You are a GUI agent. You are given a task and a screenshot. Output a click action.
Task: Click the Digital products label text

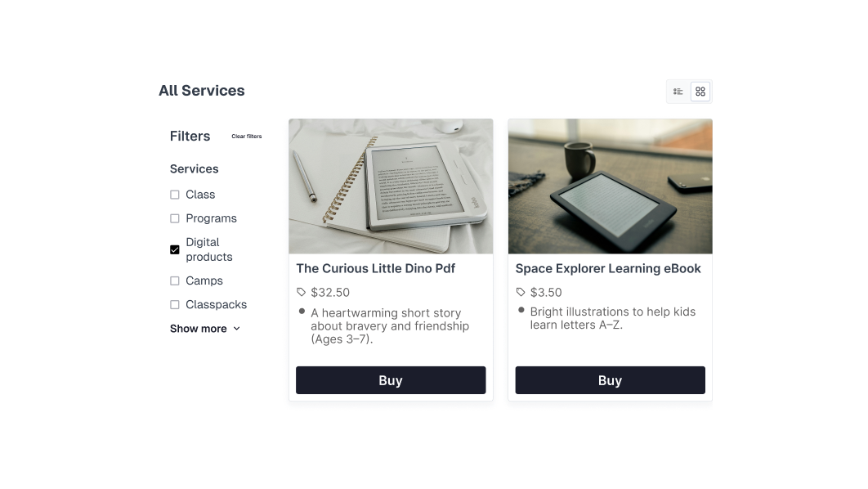coord(209,249)
